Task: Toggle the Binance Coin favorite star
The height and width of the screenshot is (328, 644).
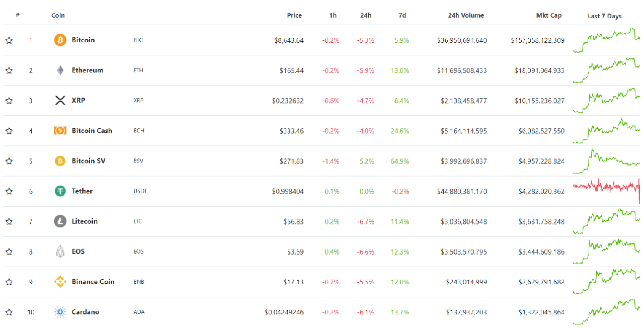Action: 9,282
